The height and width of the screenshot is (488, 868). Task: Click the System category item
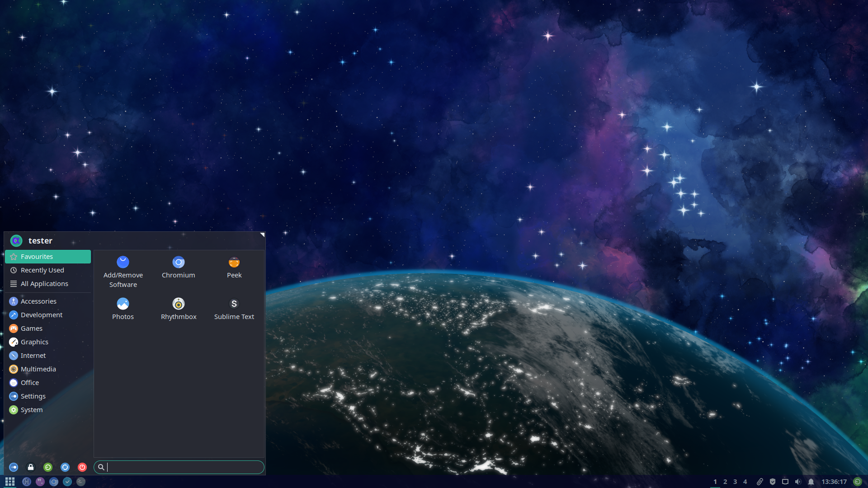pos(31,409)
